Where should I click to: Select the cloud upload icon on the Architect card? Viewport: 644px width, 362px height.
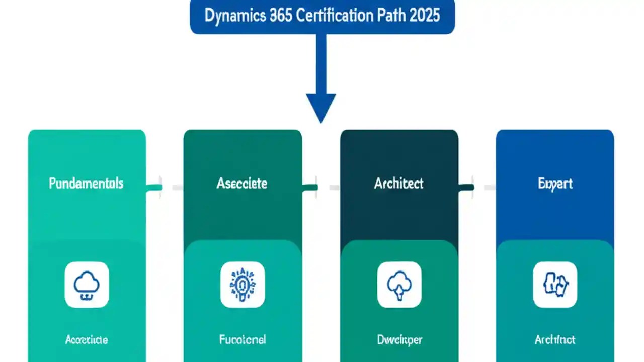(399, 285)
